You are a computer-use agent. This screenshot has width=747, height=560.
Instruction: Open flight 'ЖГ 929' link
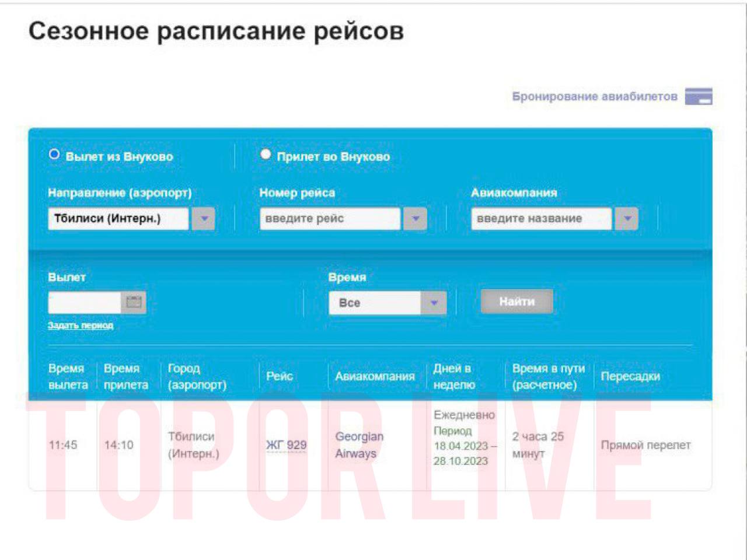click(x=286, y=445)
